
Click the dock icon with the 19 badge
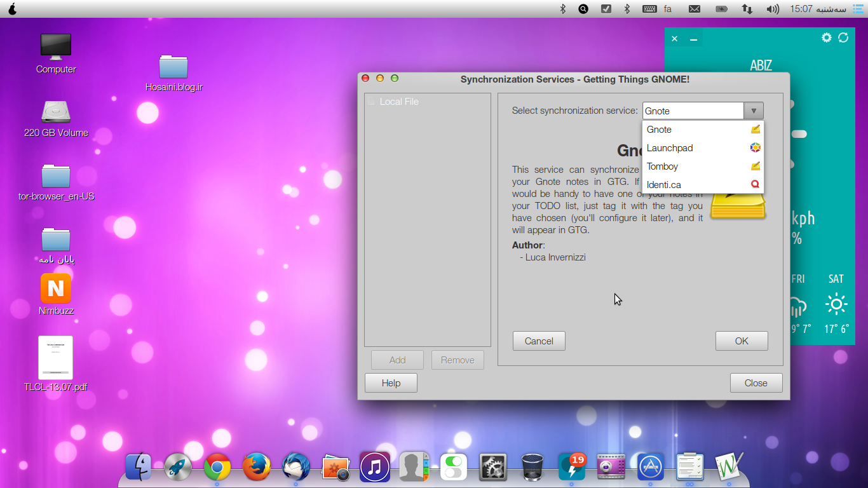(x=571, y=468)
